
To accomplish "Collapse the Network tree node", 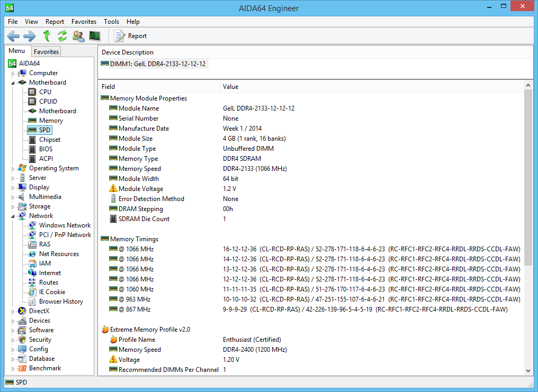I will coord(13,216).
